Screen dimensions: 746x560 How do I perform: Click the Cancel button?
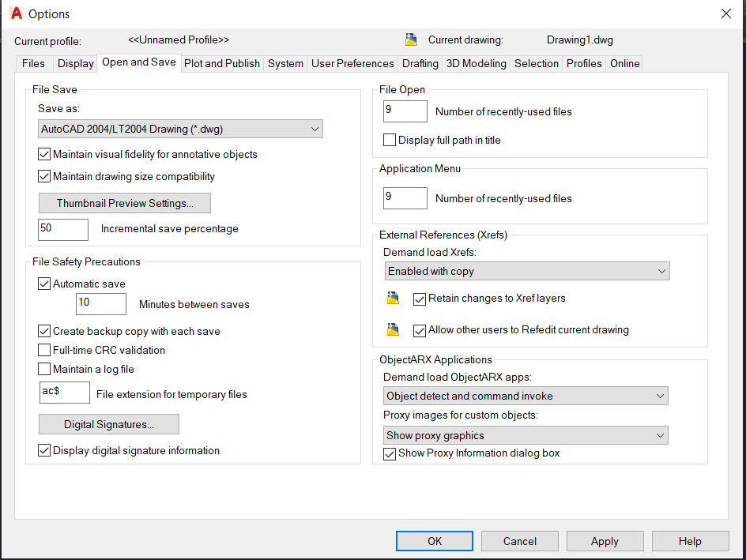point(519,541)
